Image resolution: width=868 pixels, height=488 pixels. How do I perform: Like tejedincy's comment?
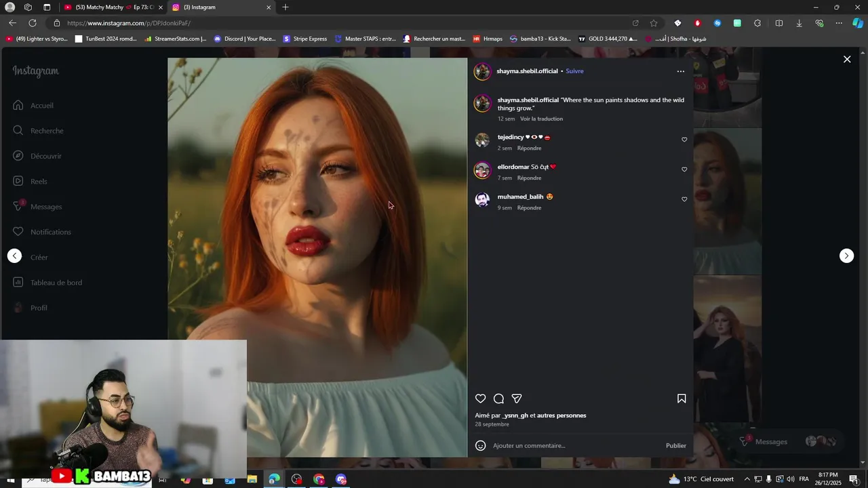coord(684,140)
